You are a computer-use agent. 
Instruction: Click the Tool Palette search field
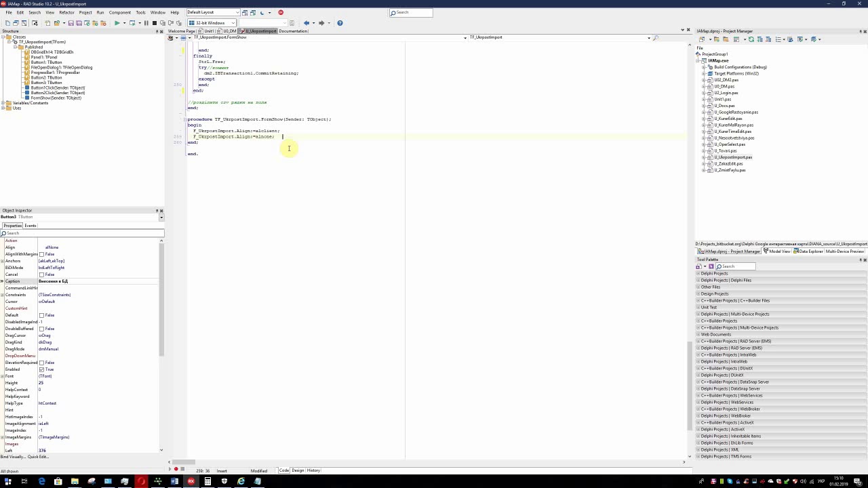[x=735, y=266]
